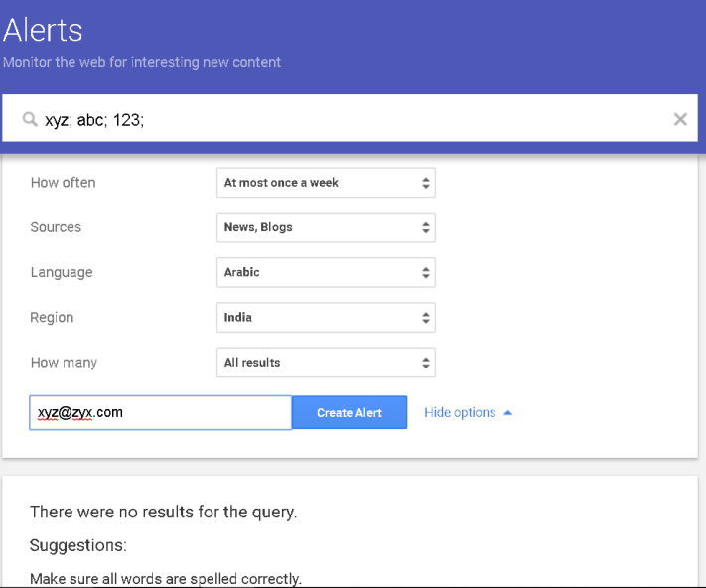
Task: Open the How many dropdown
Action: [326, 363]
